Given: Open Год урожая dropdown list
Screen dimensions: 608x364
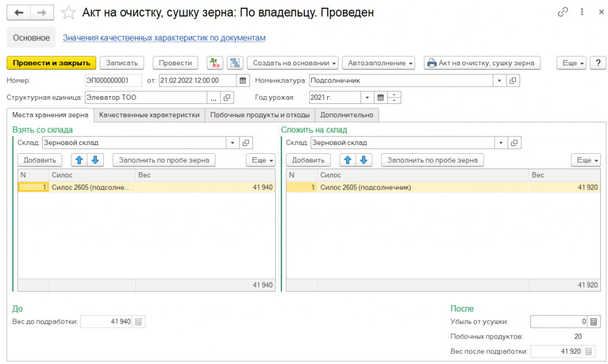Looking at the screenshot, I should pos(368,97).
